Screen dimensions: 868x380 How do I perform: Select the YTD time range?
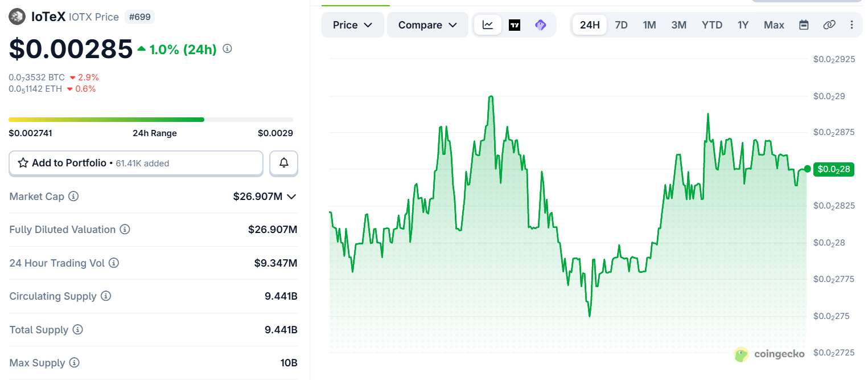point(712,25)
